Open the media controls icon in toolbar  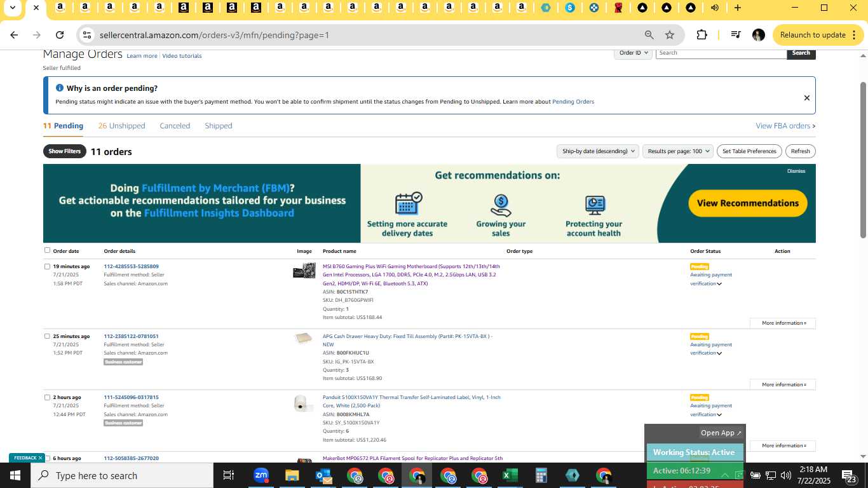735,35
